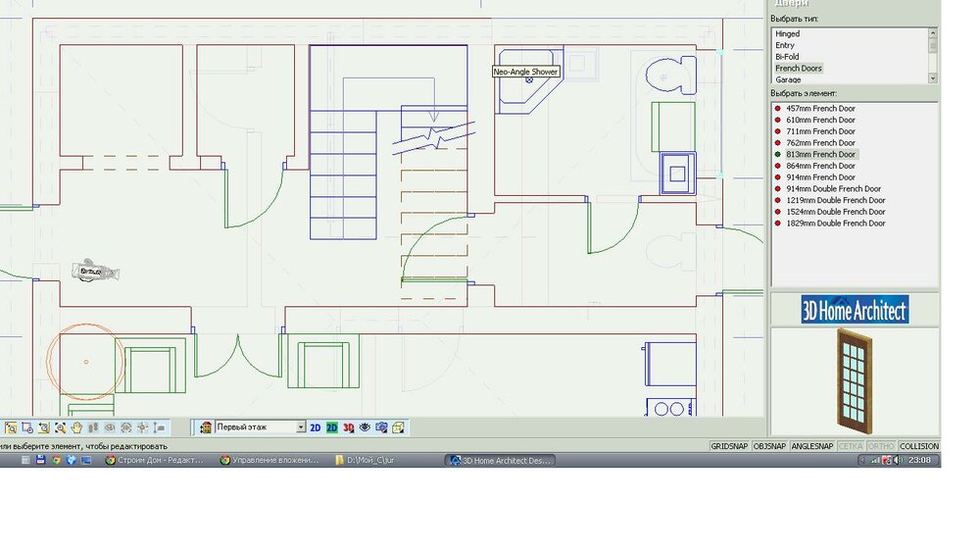Open Строим Дом Chrome taskbar button
This screenshot has height=551, width=980.
[x=155, y=461]
